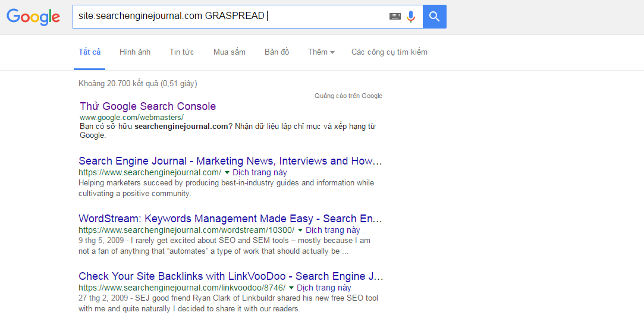Select the bold searchenginejournal.com text in ad
The width and height of the screenshot is (644, 325).
(x=181, y=127)
